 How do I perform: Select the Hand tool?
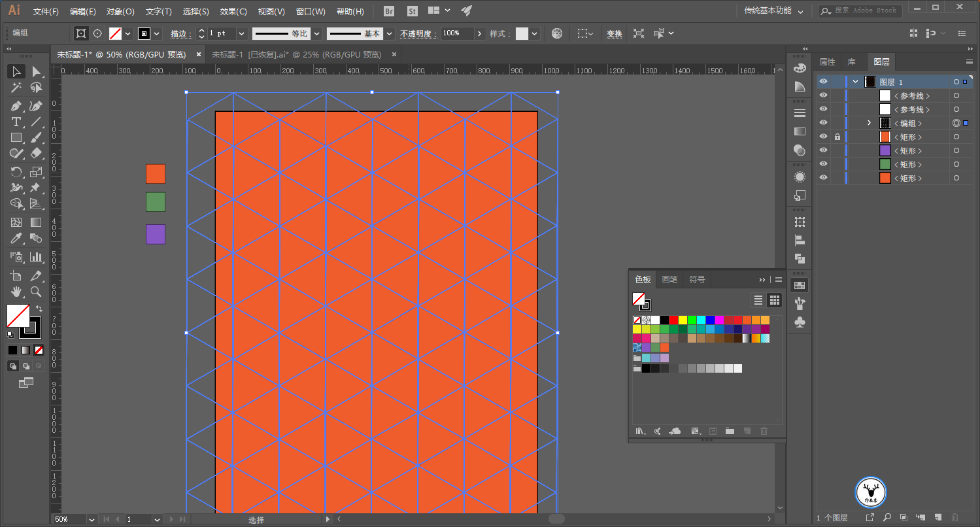pyautogui.click(x=16, y=292)
